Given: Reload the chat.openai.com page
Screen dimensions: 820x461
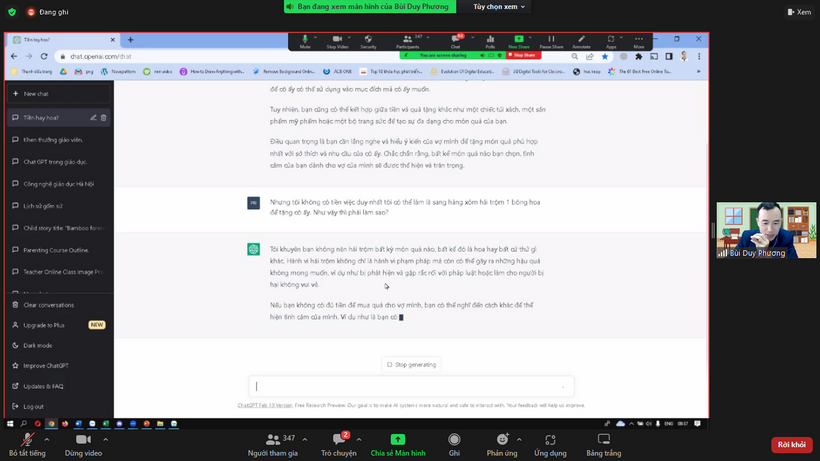Looking at the screenshot, I should tap(44, 56).
